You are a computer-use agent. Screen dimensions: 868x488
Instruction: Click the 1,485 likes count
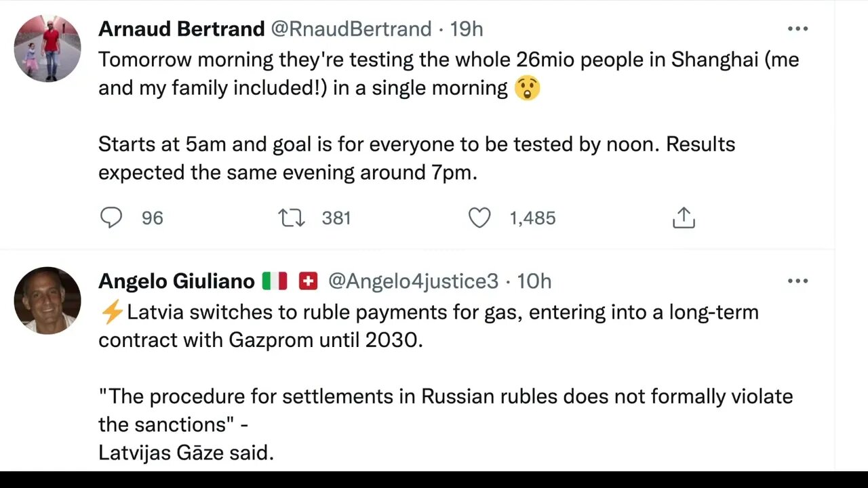click(532, 218)
